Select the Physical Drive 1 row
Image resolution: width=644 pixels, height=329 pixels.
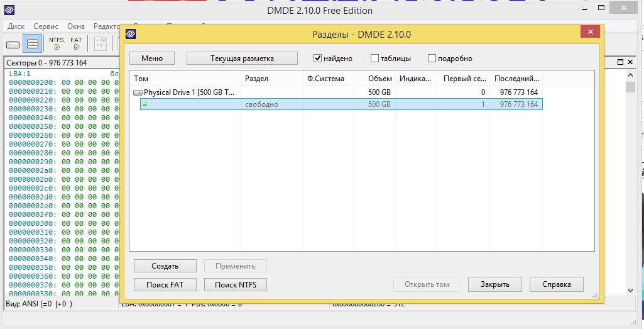point(337,92)
